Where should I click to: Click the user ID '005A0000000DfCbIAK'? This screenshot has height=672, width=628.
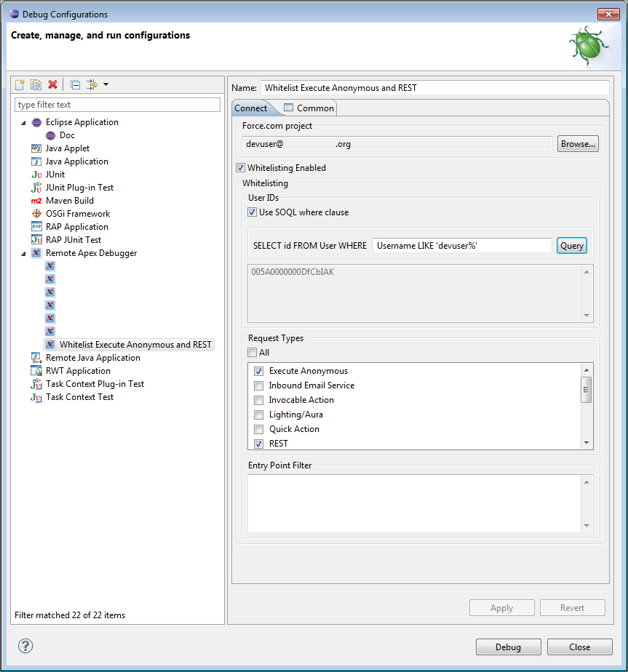pos(293,272)
